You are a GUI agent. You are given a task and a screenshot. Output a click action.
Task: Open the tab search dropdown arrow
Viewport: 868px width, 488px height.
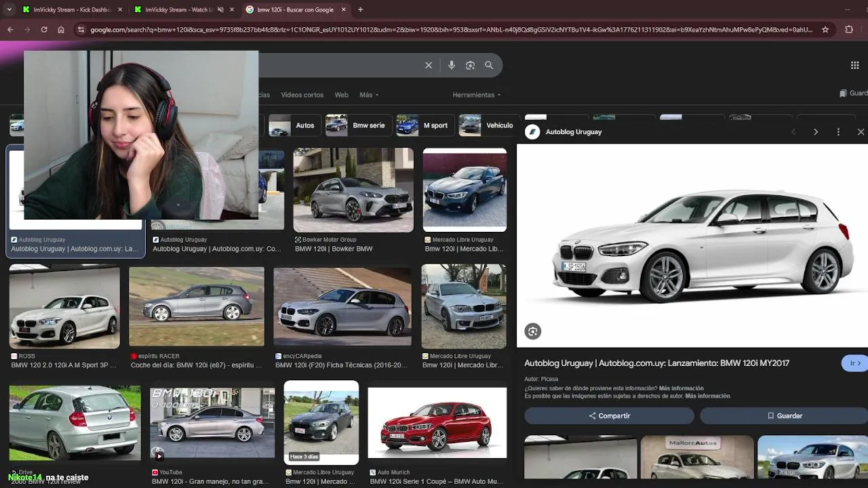(x=9, y=9)
